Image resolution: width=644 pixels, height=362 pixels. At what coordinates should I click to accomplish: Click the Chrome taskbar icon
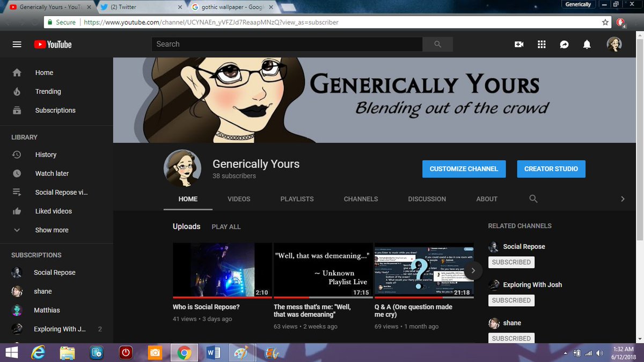click(x=184, y=352)
